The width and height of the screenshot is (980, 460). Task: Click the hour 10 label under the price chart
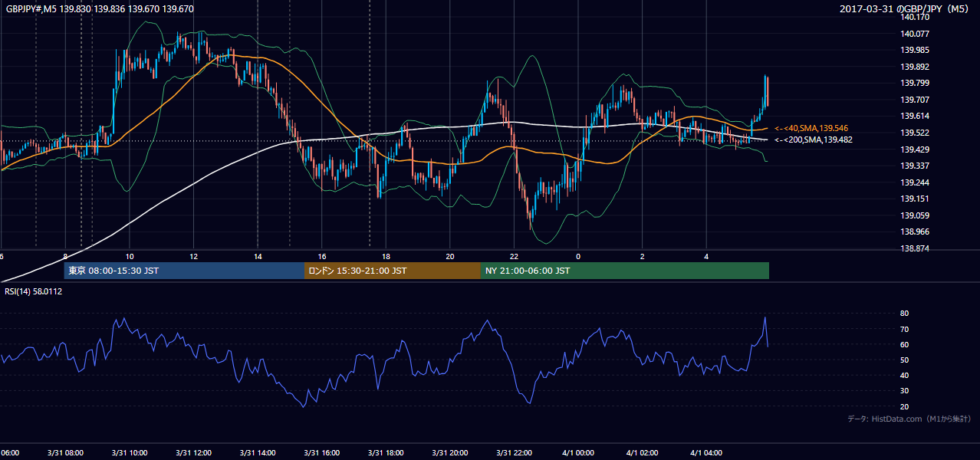coord(130,256)
